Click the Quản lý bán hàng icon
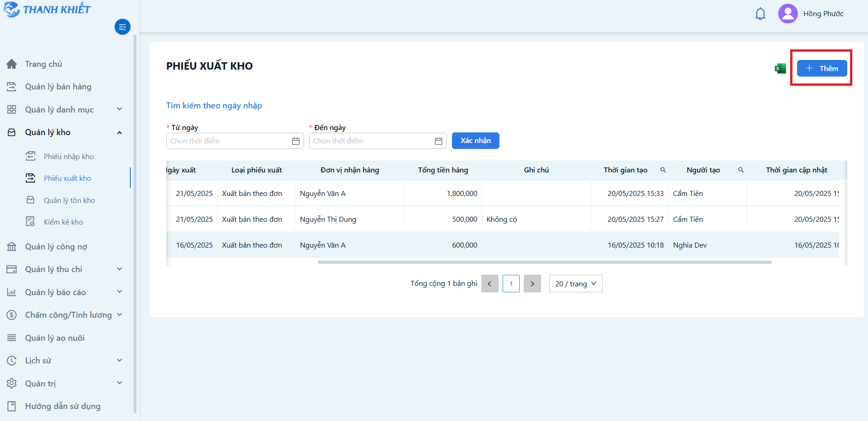Viewport: 868px width, 421px height. (12, 87)
